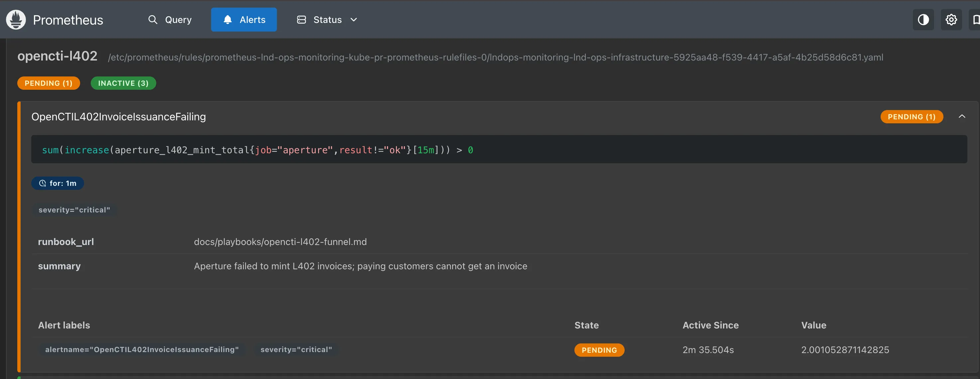Click the Value column header
This screenshot has height=379, width=980.
[x=813, y=325]
